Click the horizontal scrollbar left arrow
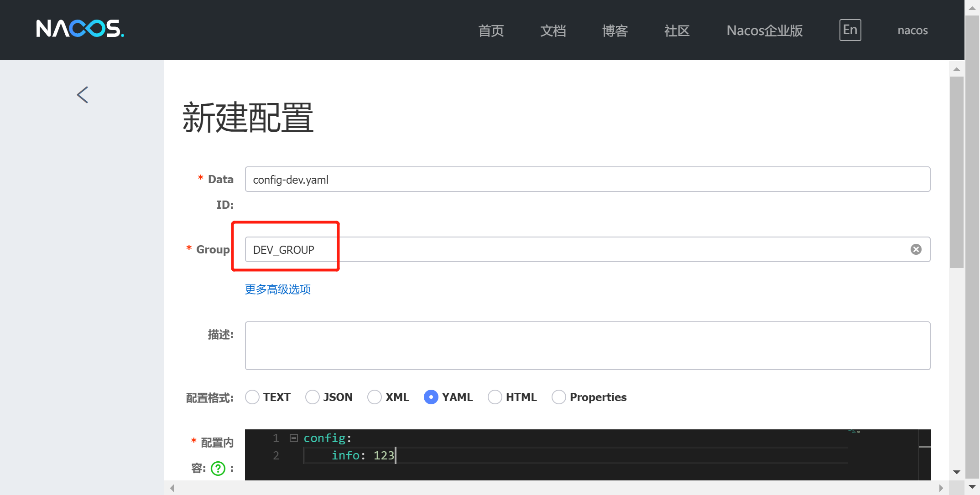 point(172,488)
